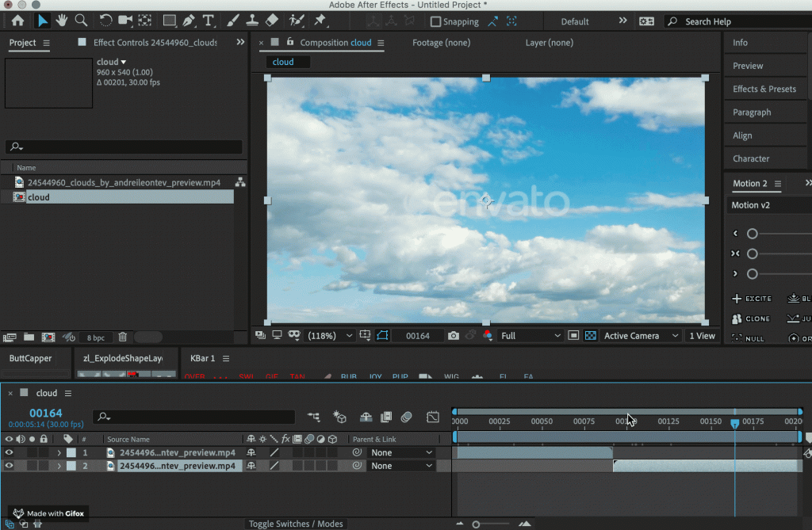Viewport: 812px width, 530px height.
Task: Open the Full resolution dropdown
Action: [x=530, y=336]
